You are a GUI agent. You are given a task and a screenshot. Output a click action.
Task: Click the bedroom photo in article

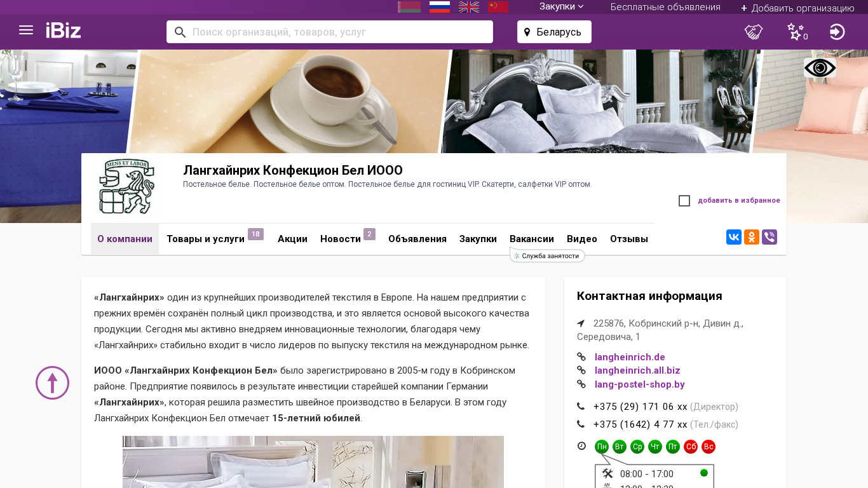tap(313, 462)
